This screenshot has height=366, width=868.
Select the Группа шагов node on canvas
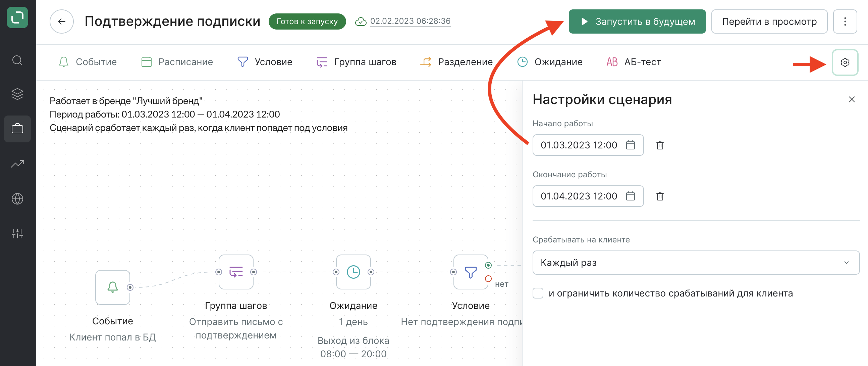[236, 272]
